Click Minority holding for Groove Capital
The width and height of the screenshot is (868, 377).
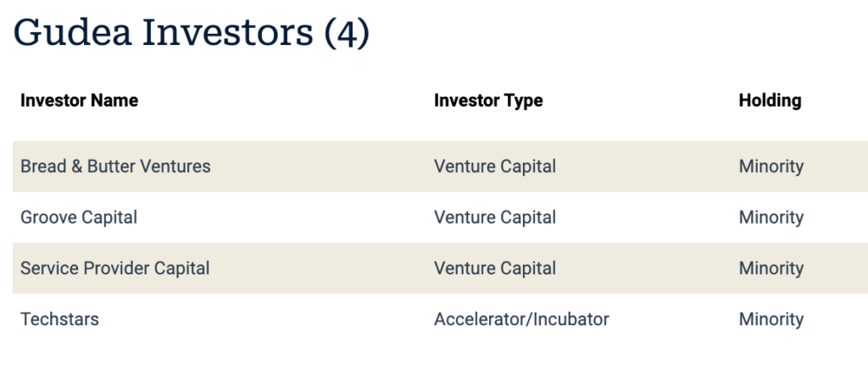[x=771, y=218]
